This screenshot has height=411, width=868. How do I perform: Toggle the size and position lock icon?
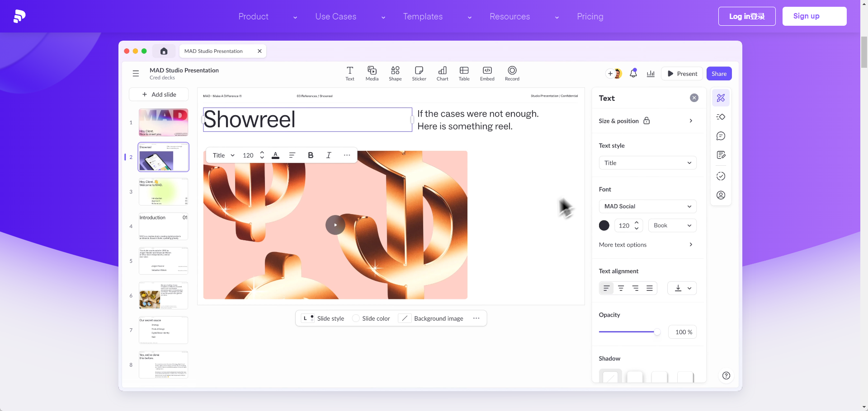pos(646,121)
